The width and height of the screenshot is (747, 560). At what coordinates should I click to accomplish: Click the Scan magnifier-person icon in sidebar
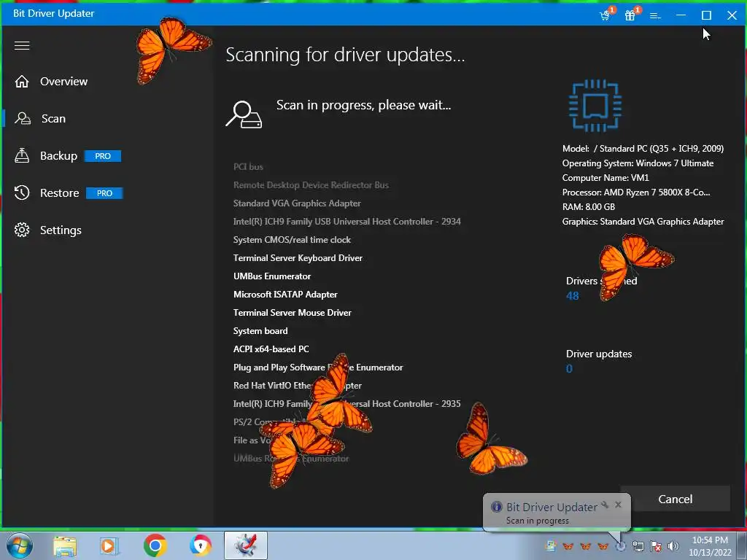pyautogui.click(x=23, y=119)
